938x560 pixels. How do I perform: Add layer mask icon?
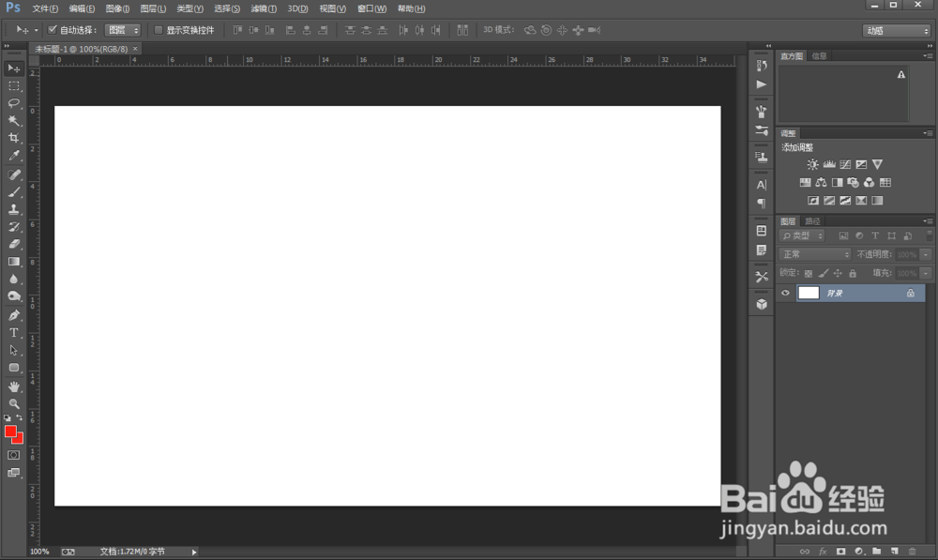(841, 551)
